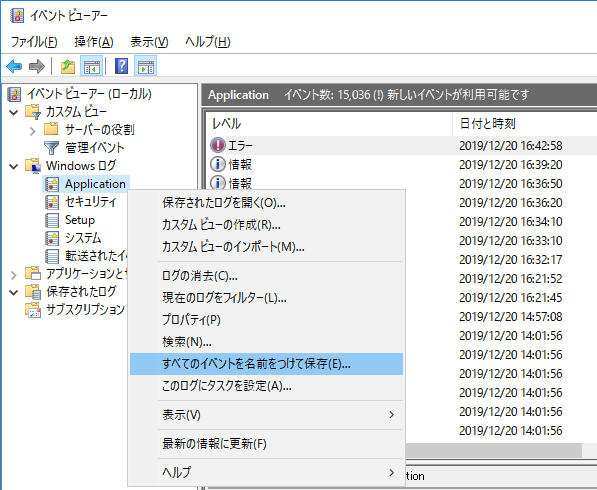Click the Event Viewer title bar icon

17,16
